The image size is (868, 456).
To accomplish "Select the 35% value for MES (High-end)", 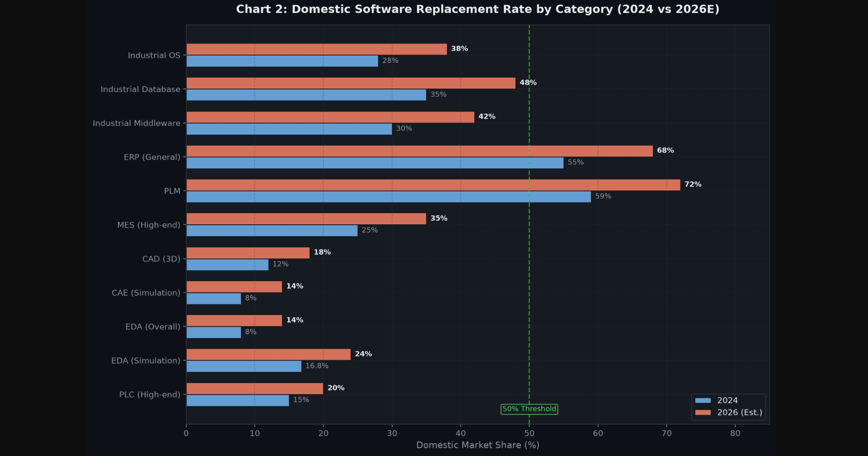I will pos(439,218).
